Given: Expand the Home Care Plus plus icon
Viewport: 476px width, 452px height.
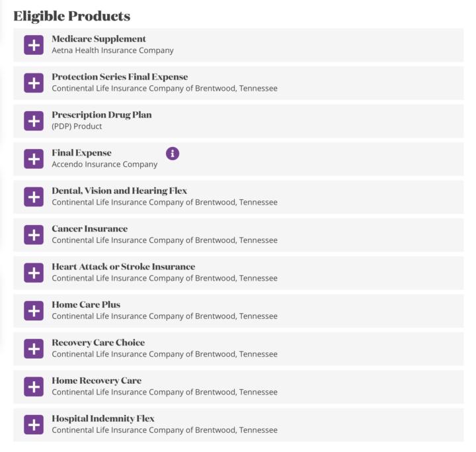Looking at the screenshot, I should pos(34,311).
